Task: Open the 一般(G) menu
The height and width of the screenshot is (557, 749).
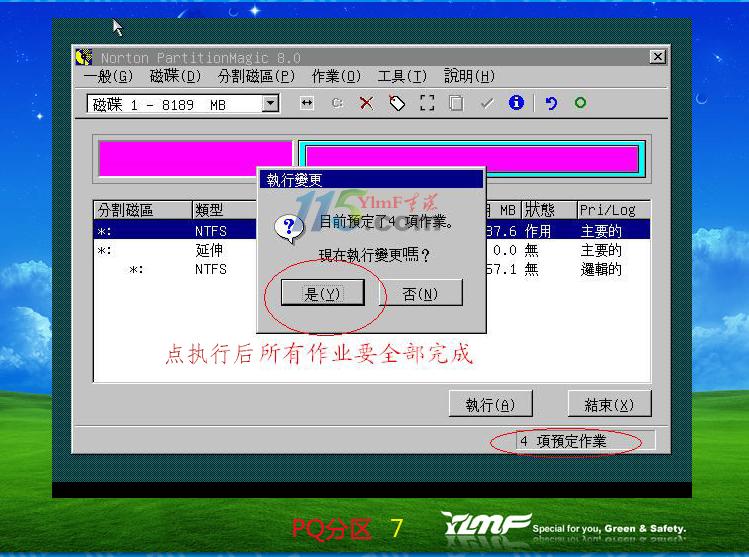Action: point(108,76)
